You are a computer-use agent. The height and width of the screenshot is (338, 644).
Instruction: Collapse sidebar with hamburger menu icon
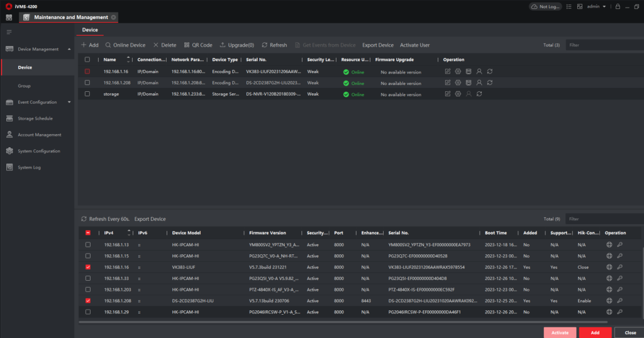[9, 31]
